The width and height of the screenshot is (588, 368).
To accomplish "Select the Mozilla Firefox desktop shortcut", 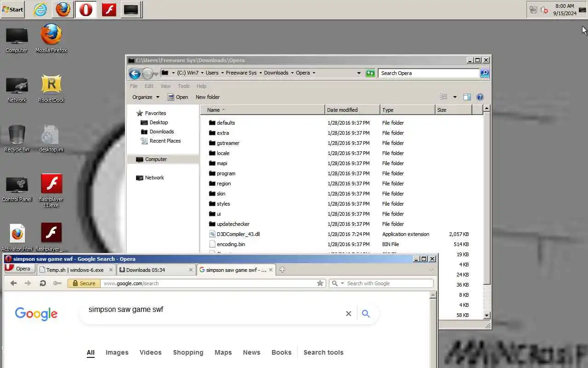I will pos(51,39).
